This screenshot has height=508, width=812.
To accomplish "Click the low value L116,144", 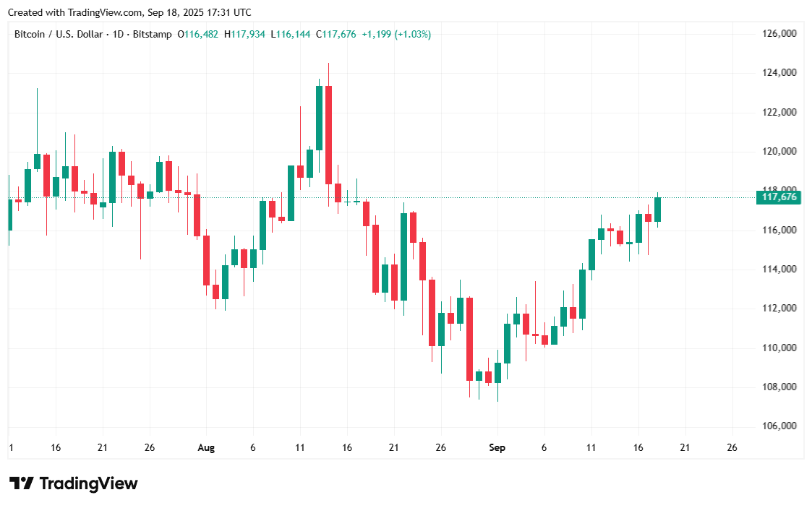I will (291, 34).
